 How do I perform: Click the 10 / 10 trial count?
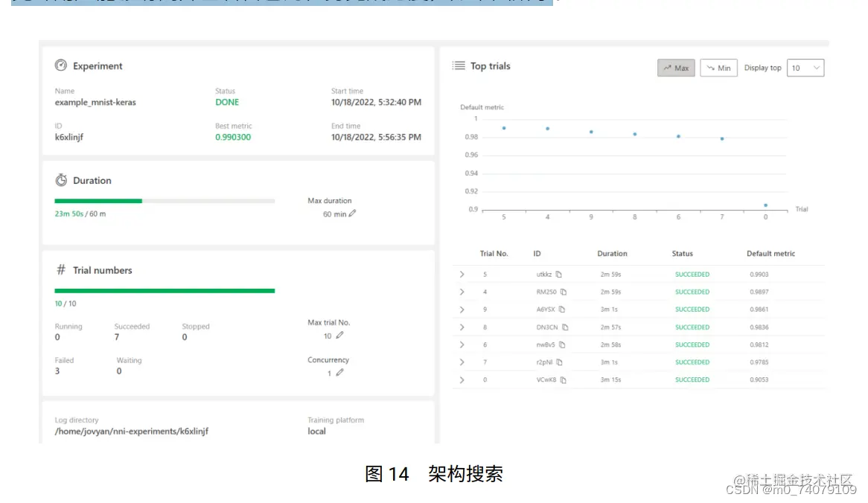pos(66,304)
